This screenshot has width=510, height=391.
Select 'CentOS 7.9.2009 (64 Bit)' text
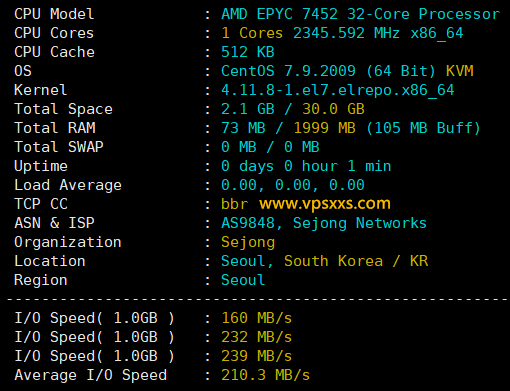328,71
